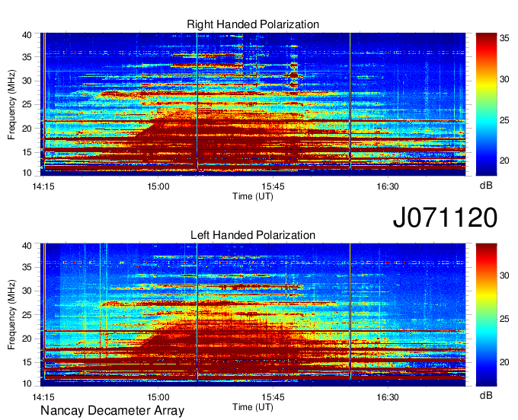Click the bottom colorbar's '25' dB label
Screen dimensions: 518x420
pos(504,319)
